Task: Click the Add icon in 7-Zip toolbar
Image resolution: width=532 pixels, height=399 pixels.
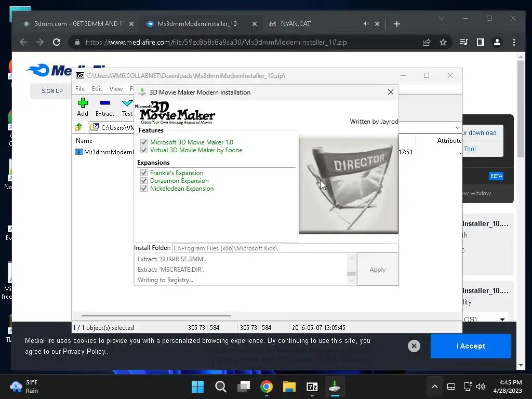Action: click(83, 103)
